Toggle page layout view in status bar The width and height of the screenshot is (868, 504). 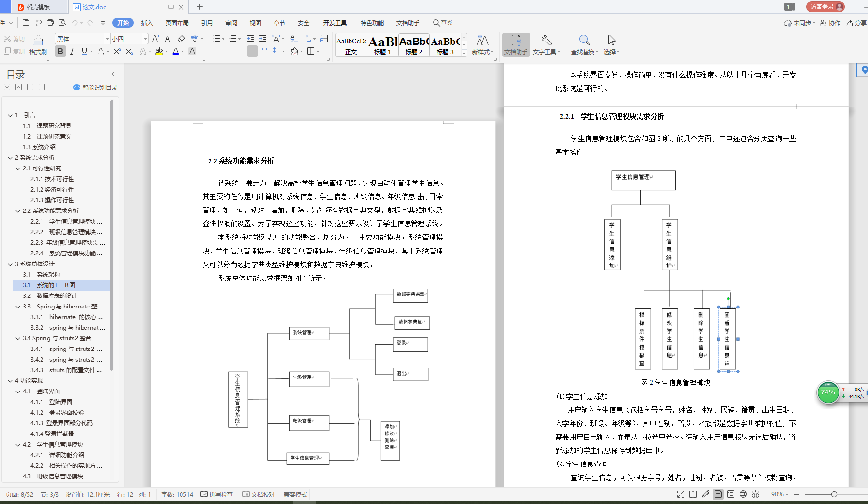[718, 494]
